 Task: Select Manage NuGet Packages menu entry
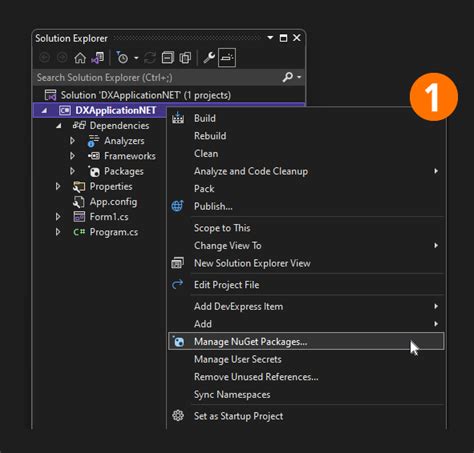(x=306, y=341)
